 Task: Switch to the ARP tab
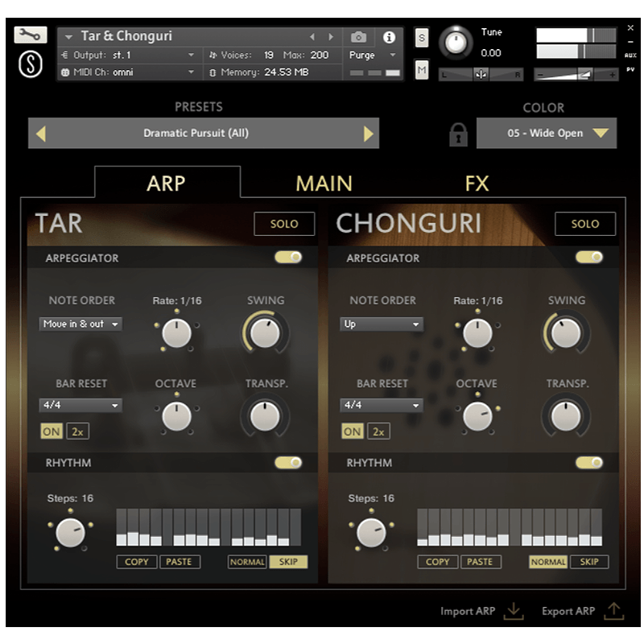coord(167,184)
